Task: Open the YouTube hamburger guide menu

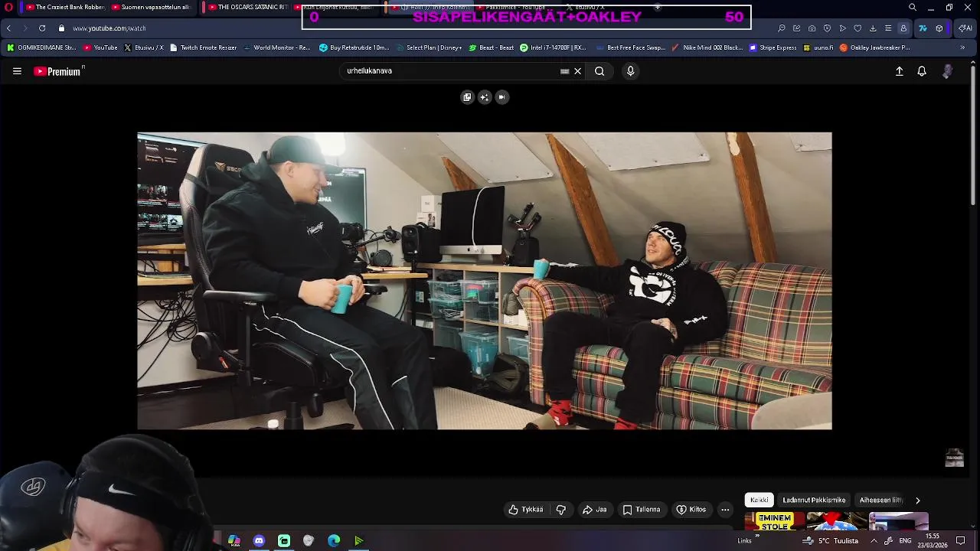Action: click(17, 71)
